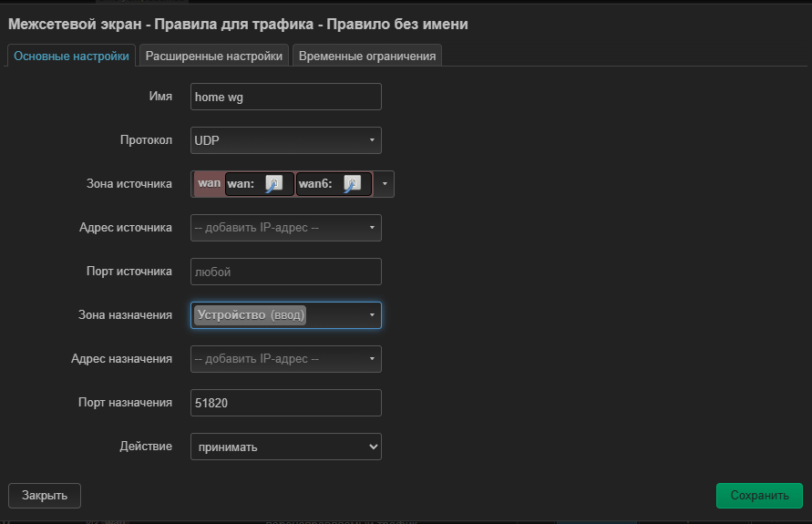Click the Порт источника input field

(x=285, y=272)
